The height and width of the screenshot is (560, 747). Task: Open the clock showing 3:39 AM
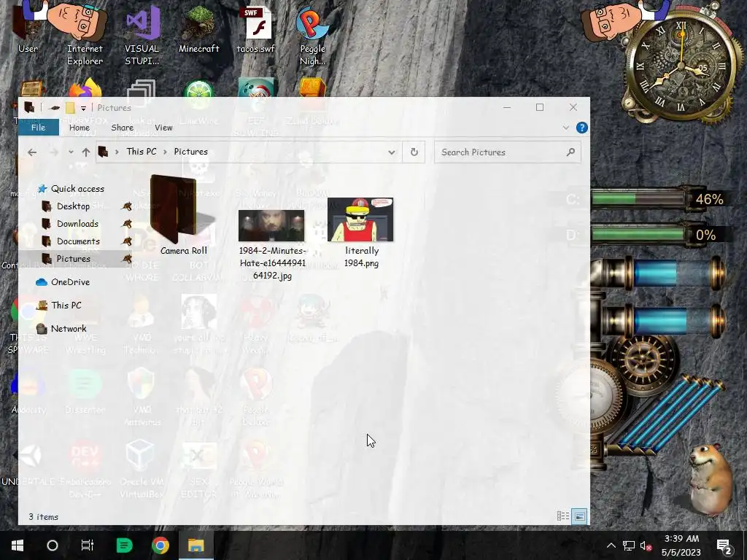click(682, 545)
